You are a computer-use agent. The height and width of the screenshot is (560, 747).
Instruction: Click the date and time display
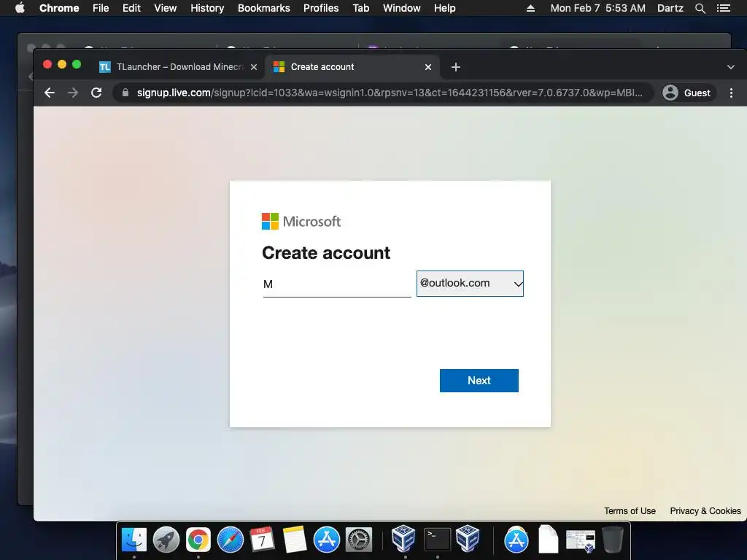pyautogui.click(x=598, y=8)
